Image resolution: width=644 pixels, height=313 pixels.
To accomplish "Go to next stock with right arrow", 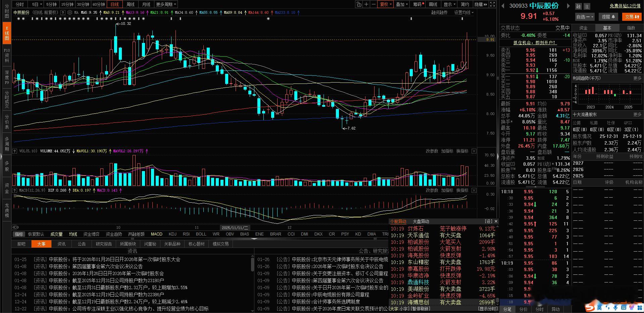I will (x=568, y=6).
